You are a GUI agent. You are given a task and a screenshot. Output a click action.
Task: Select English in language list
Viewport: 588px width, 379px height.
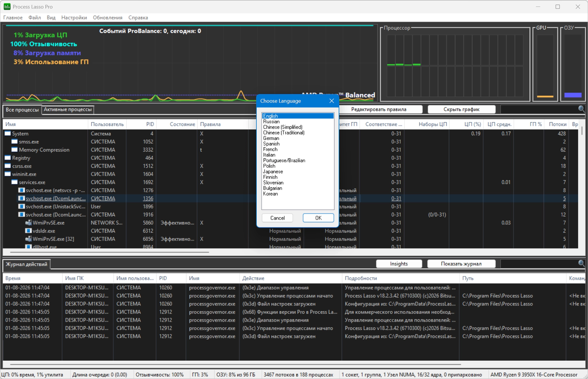[298, 116]
